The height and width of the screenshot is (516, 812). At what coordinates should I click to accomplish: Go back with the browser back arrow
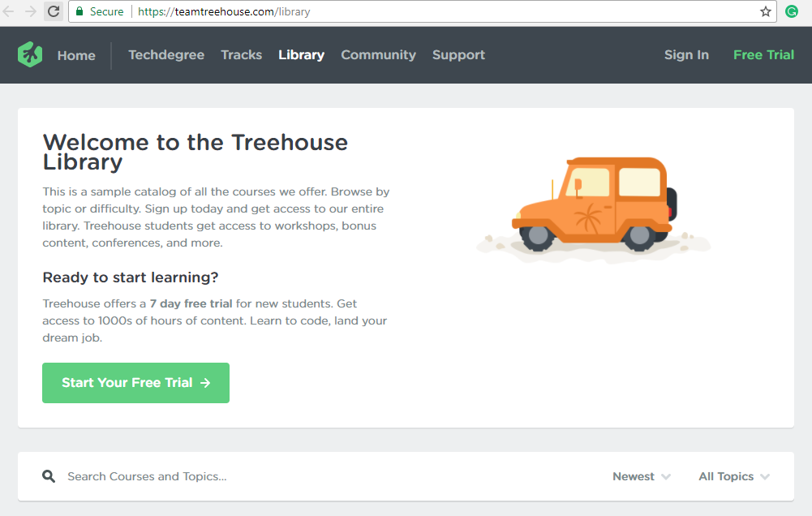[x=9, y=11]
